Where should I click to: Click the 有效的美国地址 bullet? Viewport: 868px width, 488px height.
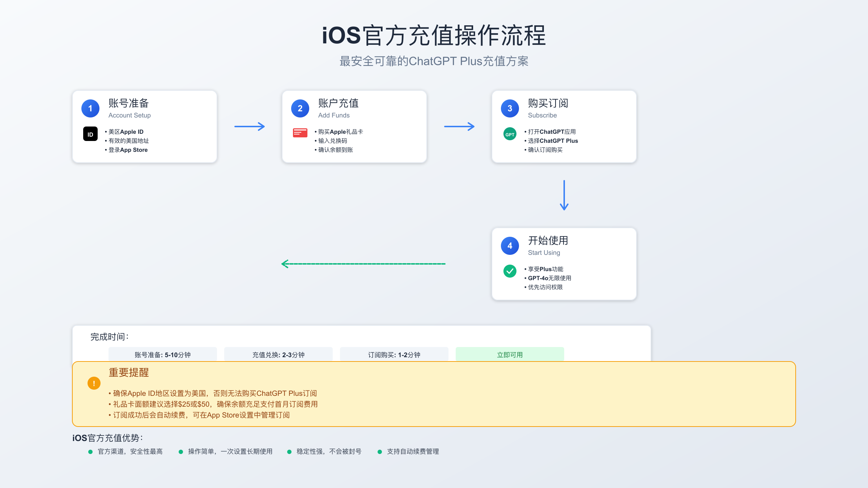(127, 141)
